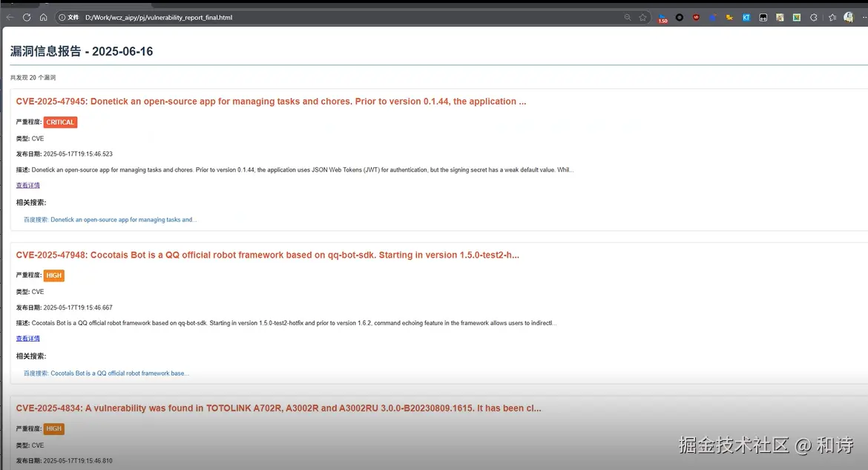Viewport: 868px width, 470px height.
Task: Click the CRITICAL severity badge
Action: (x=60, y=122)
